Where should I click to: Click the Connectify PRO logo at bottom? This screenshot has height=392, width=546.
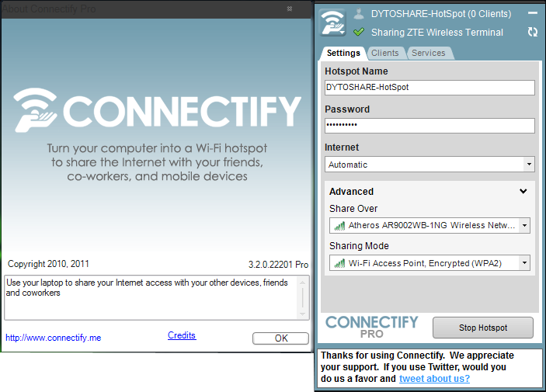tap(371, 327)
